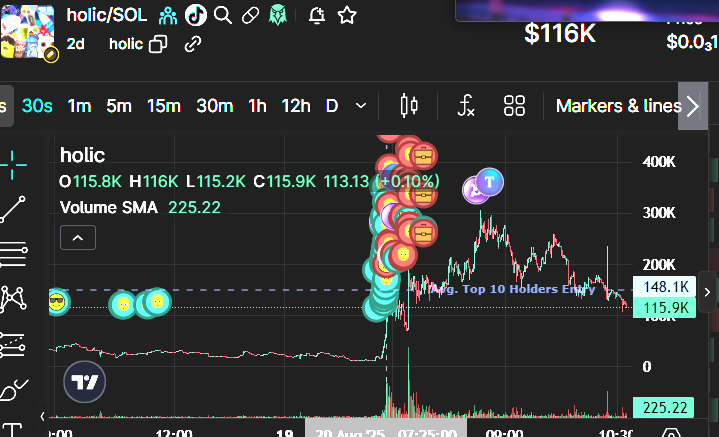Choose the 12h timeframe
The height and width of the screenshot is (437, 719).
pos(296,106)
